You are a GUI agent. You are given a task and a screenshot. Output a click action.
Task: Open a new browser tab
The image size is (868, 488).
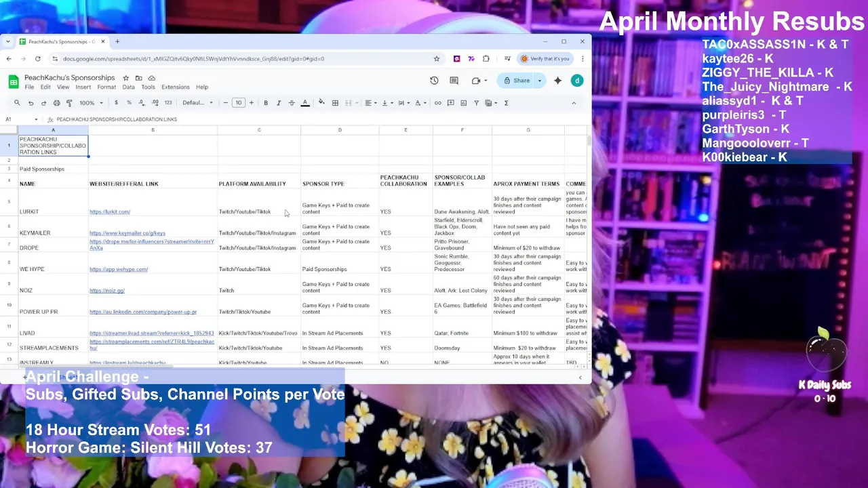click(117, 41)
